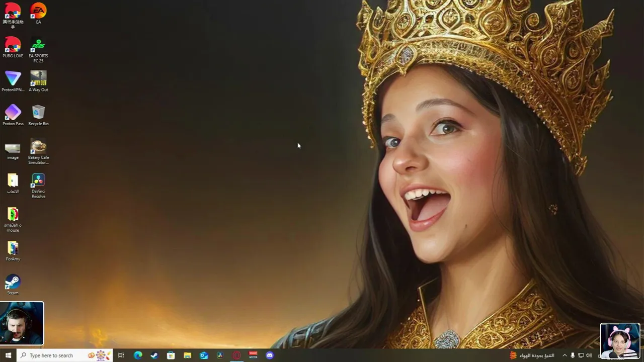Open DaVinci Resolve from the taskbar

tap(220, 355)
